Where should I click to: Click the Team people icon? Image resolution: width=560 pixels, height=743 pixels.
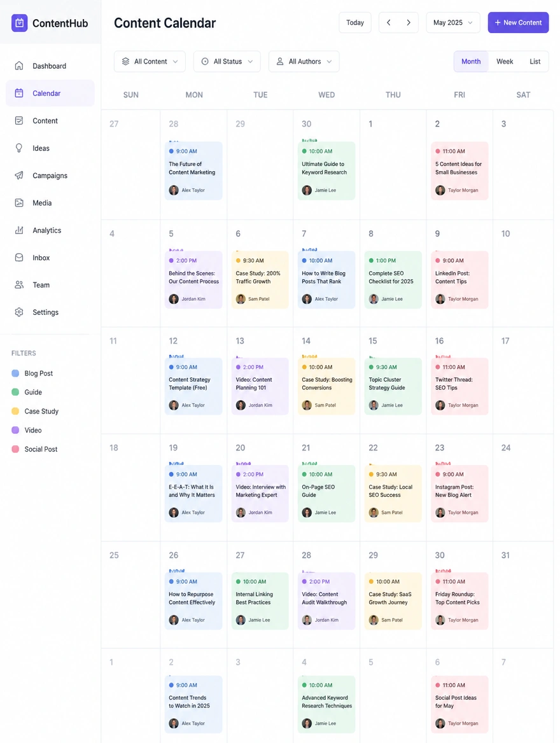[19, 285]
